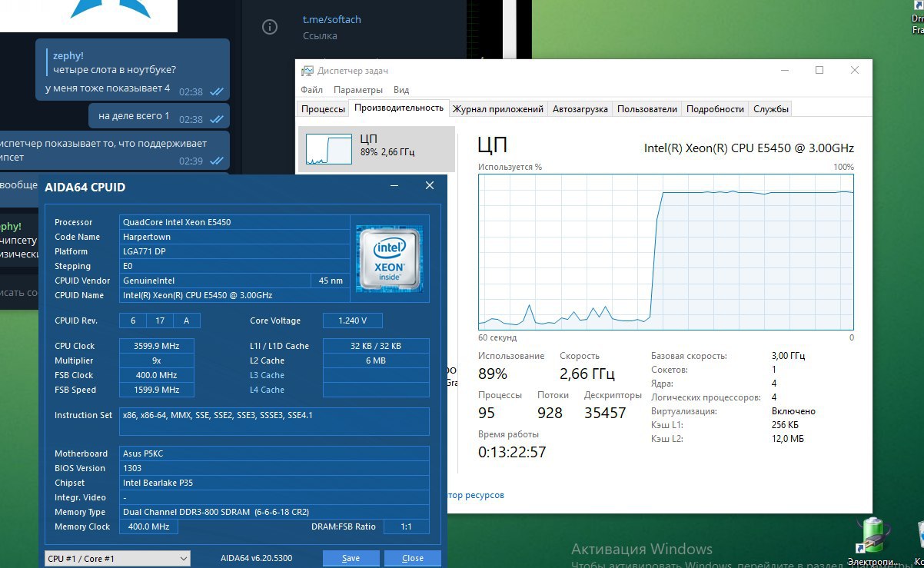Click the Chipset value Intel Bearlake P35
Screen dimensions: 924x568
(x=274, y=483)
